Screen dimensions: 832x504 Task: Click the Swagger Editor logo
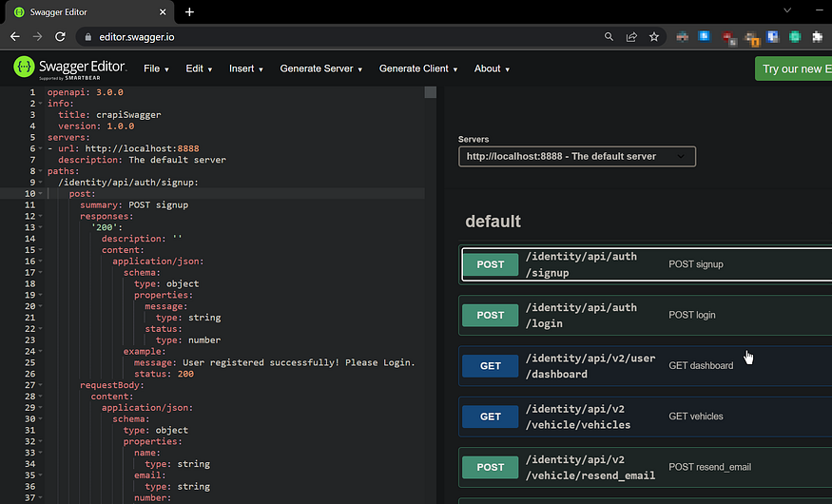(69, 68)
